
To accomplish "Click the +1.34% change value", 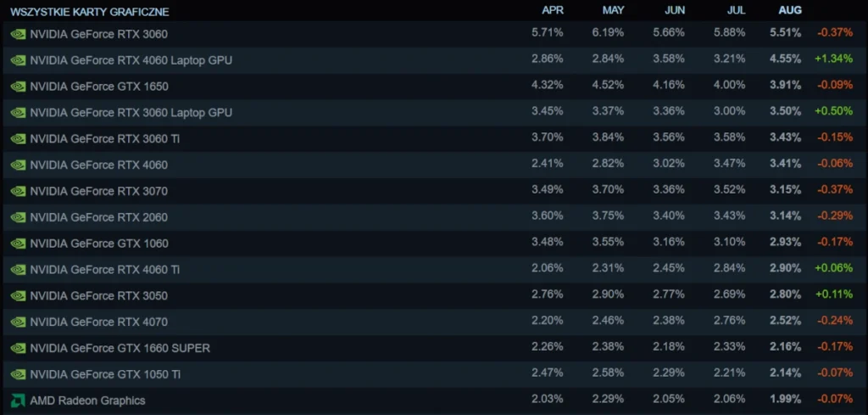I will (835, 60).
